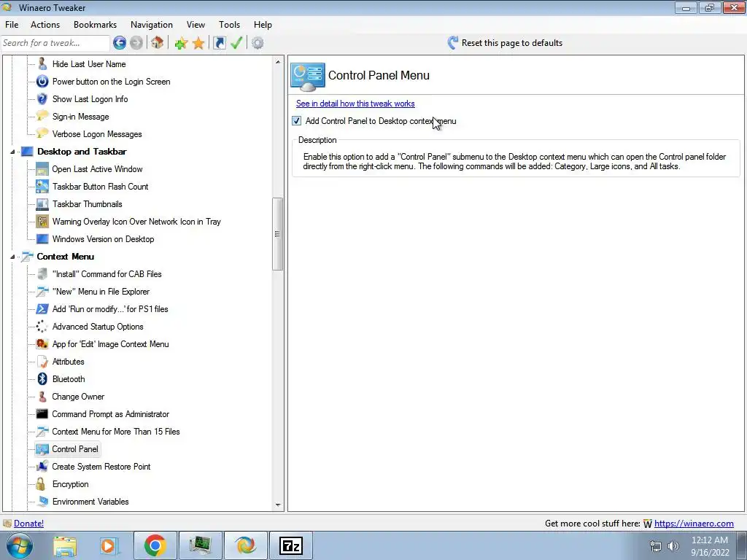Open the Tools menu
This screenshot has width=747, height=560.
tap(229, 25)
